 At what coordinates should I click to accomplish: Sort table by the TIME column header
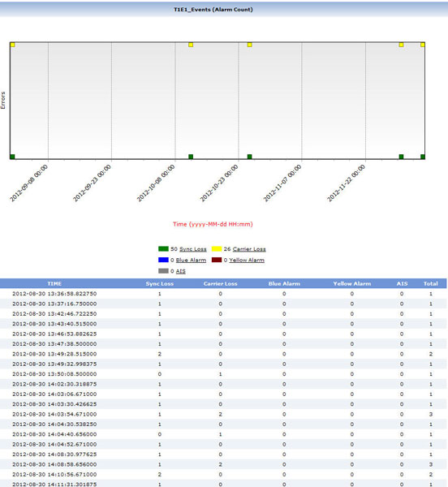(x=54, y=283)
